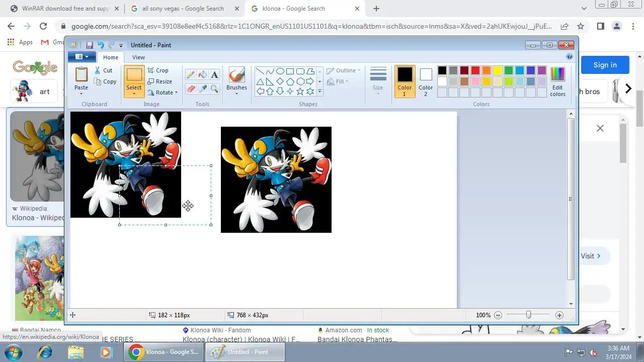Select the Pentagon shape

[x=290, y=81]
